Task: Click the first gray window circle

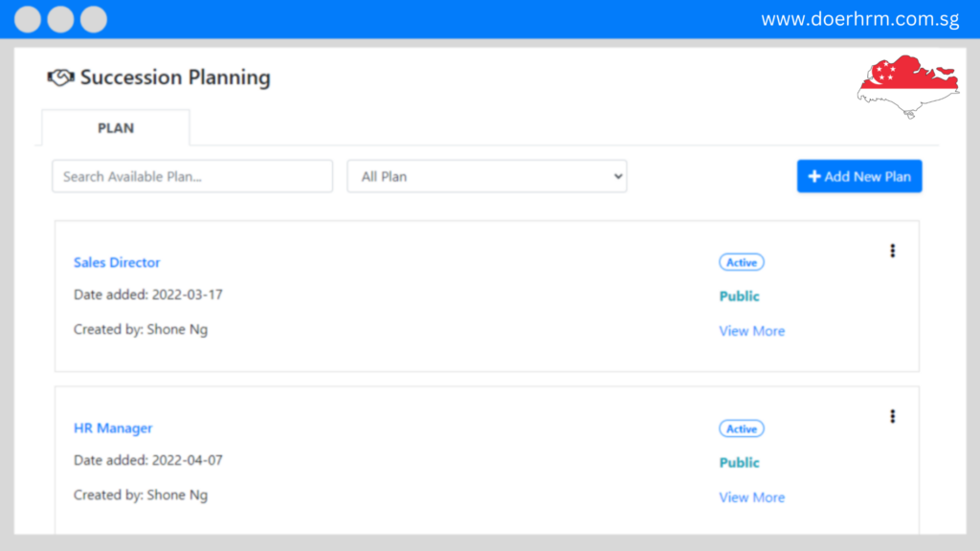Action: (x=28, y=19)
